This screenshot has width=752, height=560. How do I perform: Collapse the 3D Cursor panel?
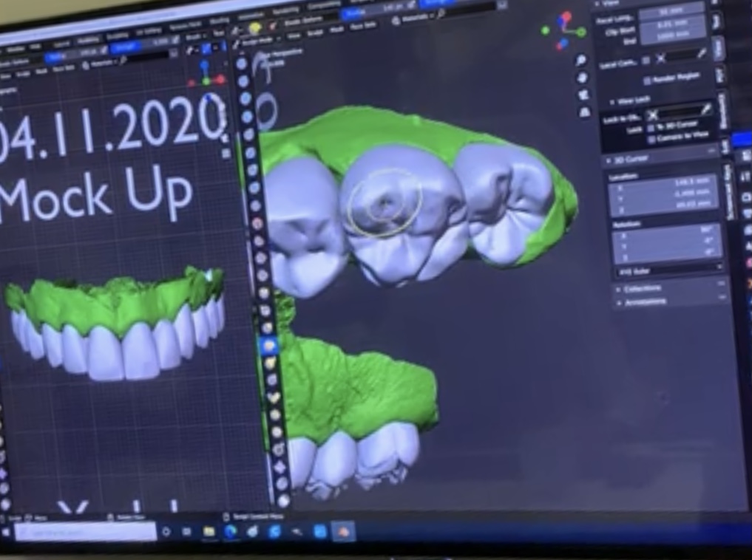pos(609,160)
